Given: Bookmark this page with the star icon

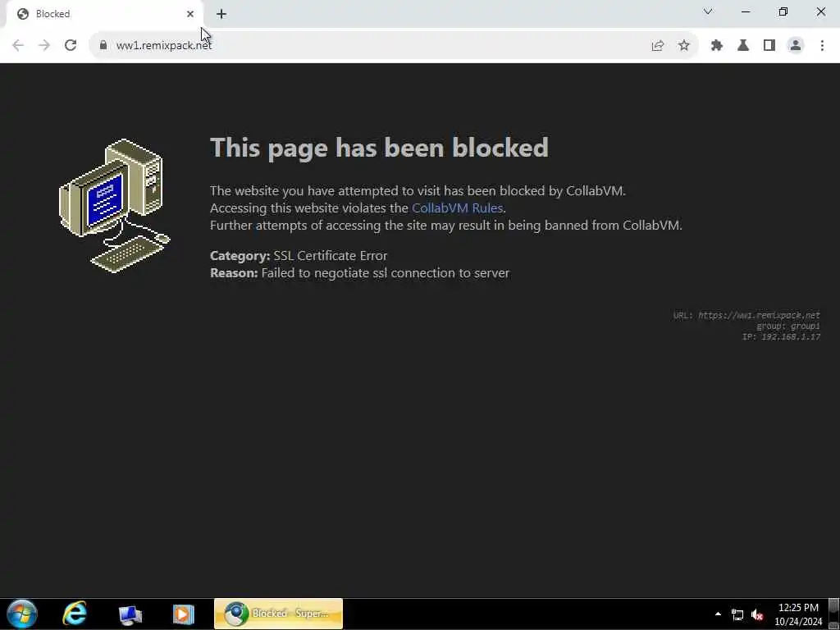Looking at the screenshot, I should click(683, 46).
